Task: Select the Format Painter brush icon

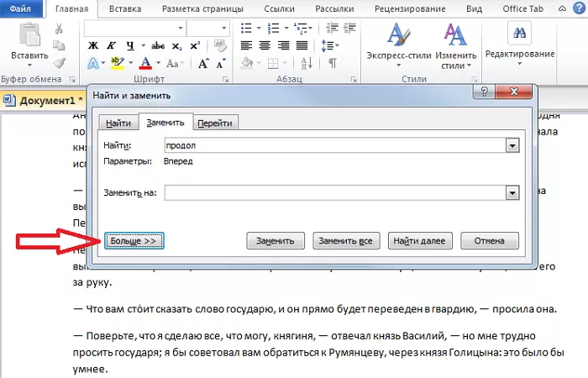Action: (60, 63)
